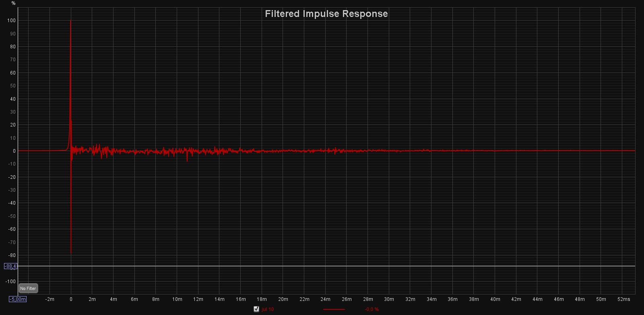Click the 30 label on vertical axis
The width and height of the screenshot is (644, 315).
pyautogui.click(x=13, y=112)
